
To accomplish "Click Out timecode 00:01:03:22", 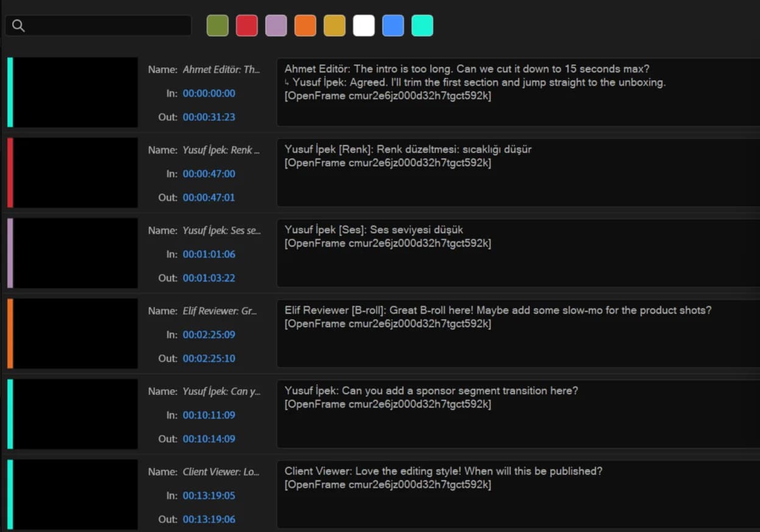I will coord(209,278).
